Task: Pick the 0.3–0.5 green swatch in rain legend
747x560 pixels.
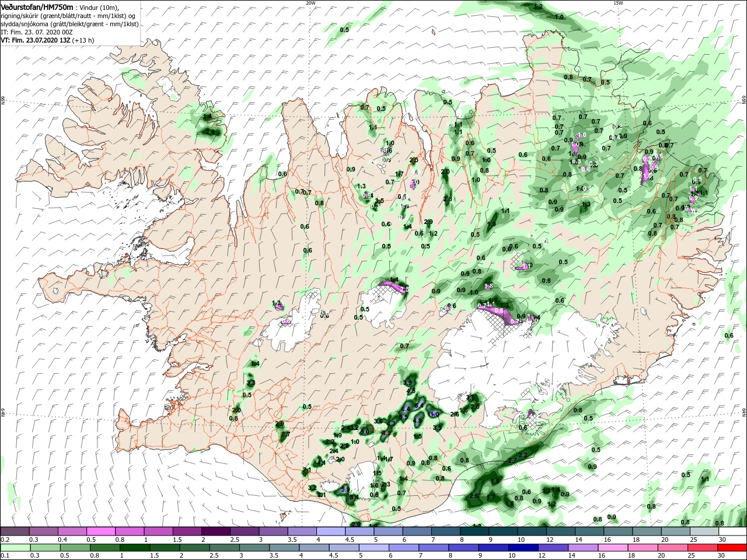Action: click(45, 548)
